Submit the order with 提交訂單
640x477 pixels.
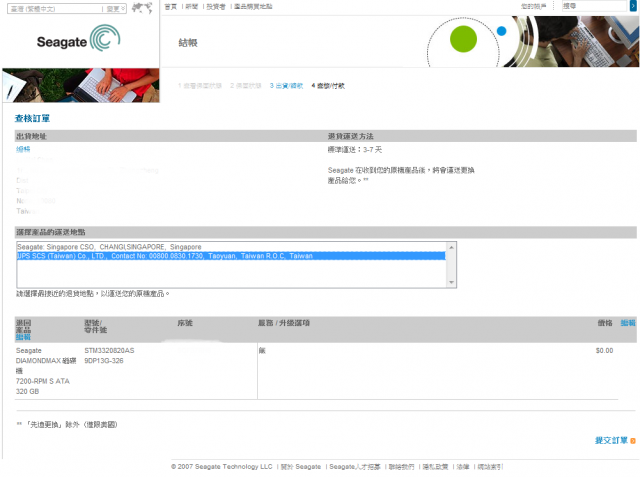pyautogui.click(x=611, y=440)
